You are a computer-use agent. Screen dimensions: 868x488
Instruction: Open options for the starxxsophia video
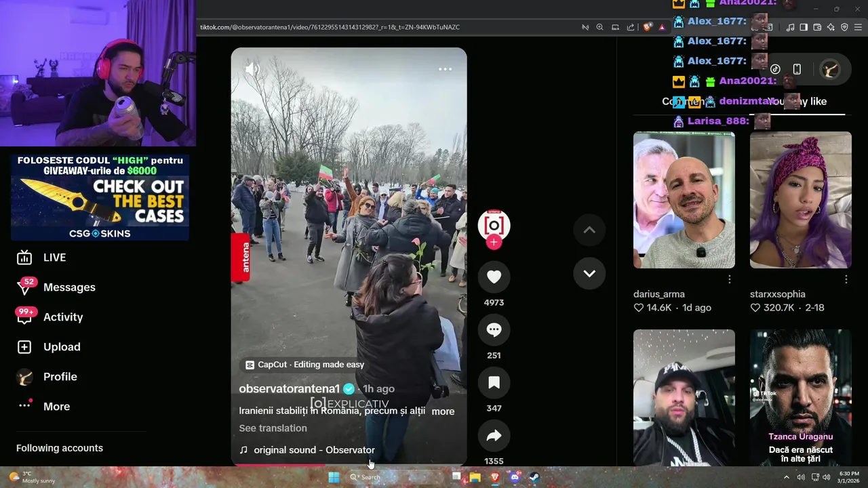(846, 279)
